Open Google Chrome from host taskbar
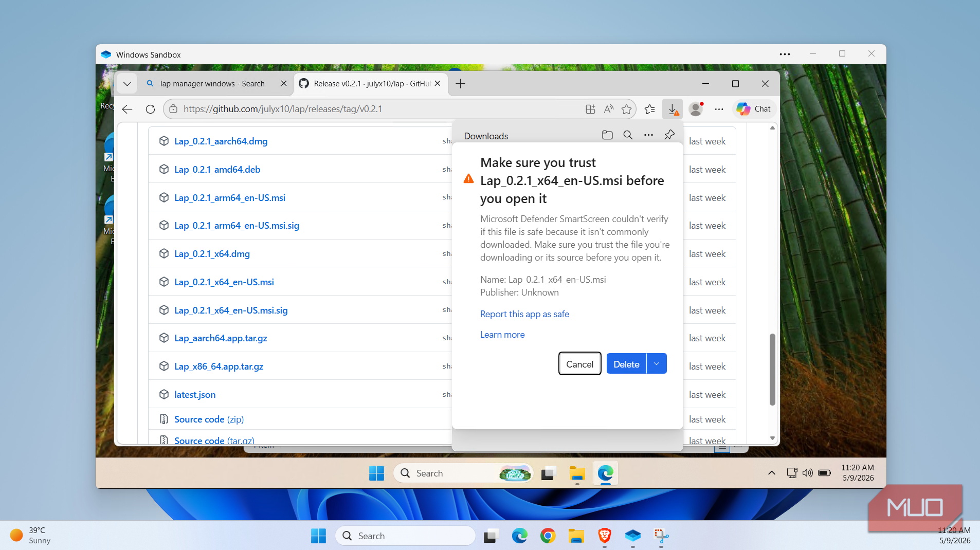 click(548, 536)
